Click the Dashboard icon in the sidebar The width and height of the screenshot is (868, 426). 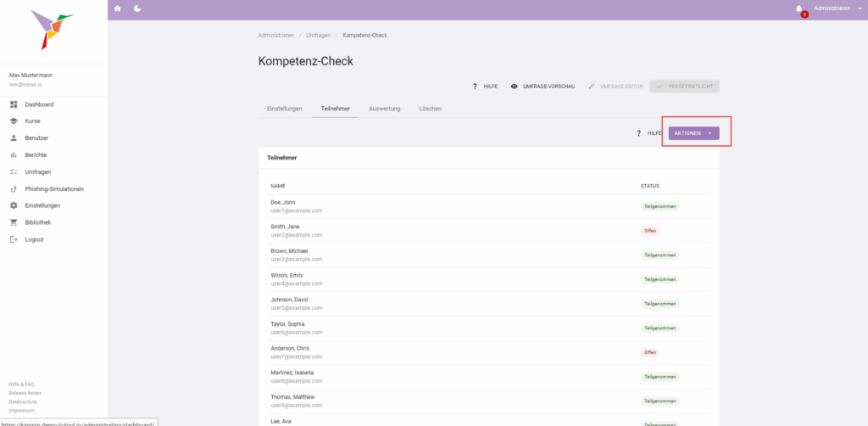pos(14,104)
